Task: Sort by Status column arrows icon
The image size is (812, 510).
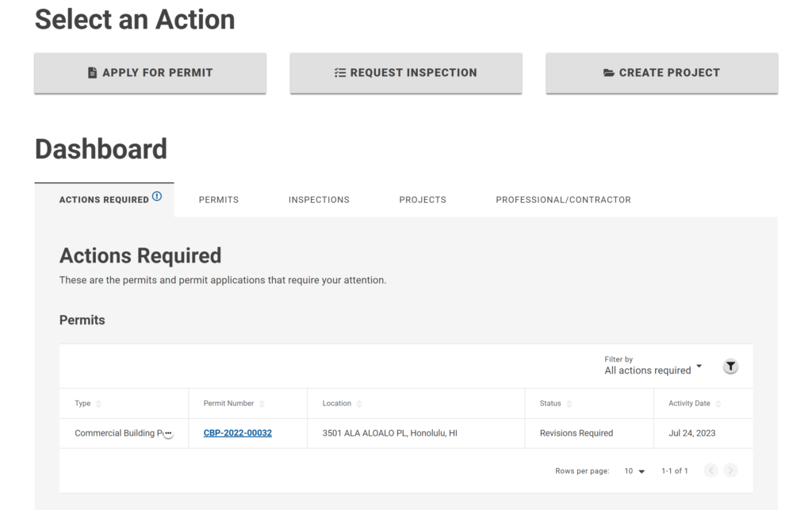Action: click(569, 404)
